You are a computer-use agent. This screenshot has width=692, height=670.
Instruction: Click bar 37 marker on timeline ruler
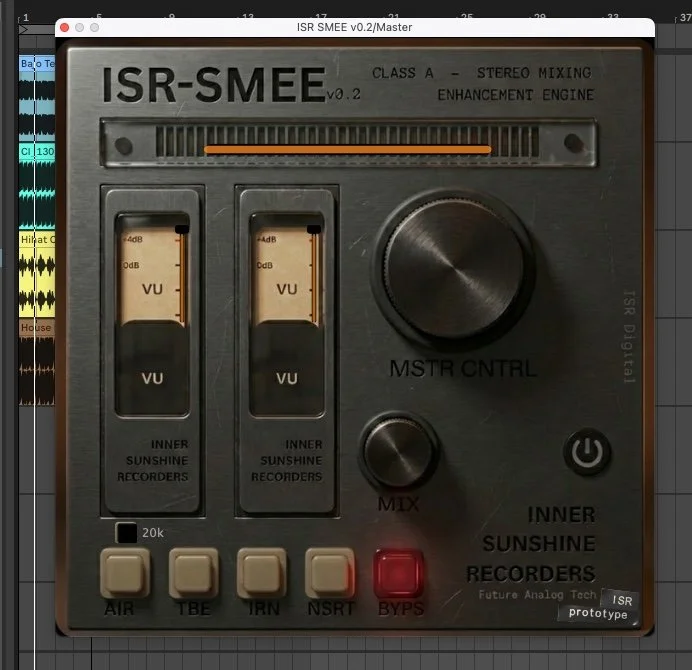pos(685,18)
